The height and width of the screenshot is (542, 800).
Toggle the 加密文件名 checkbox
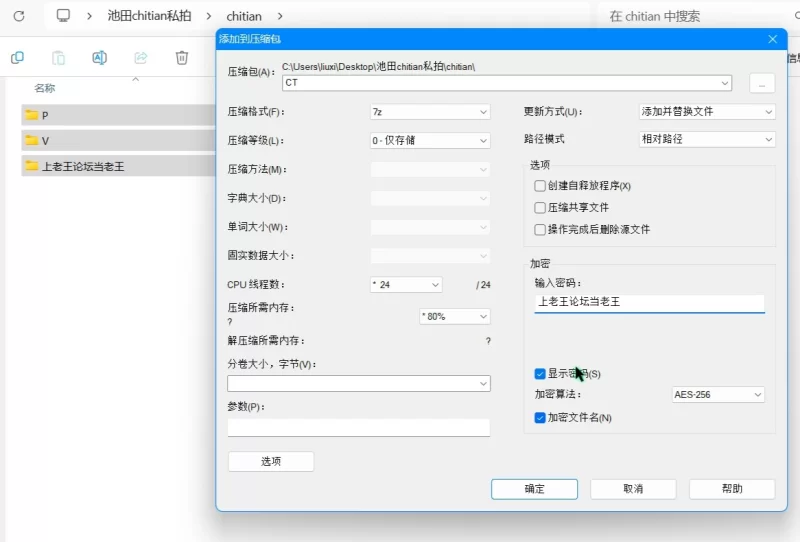click(x=540, y=417)
